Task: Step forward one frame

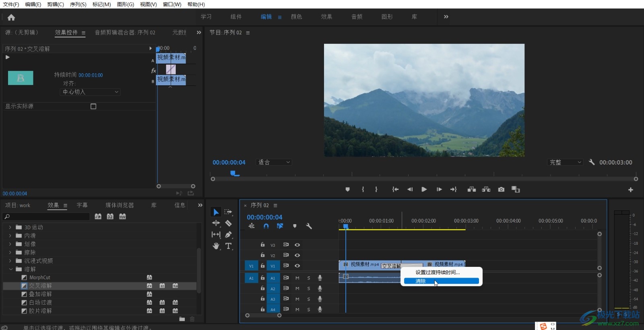Action: coord(439,190)
